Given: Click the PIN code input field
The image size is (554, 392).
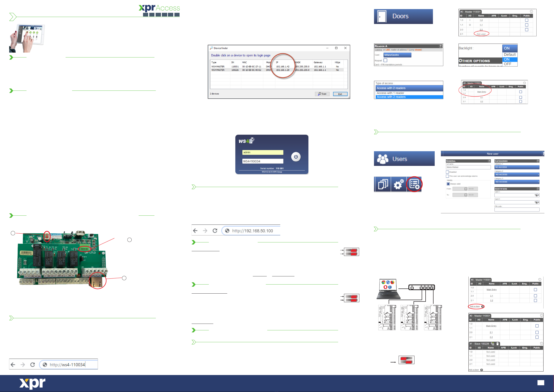Looking at the screenshot, I should click(517, 210).
